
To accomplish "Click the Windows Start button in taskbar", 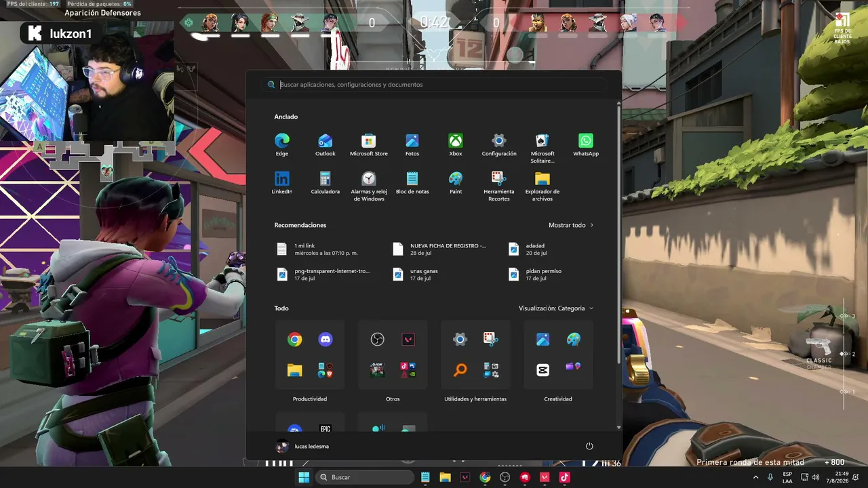I will [x=304, y=477].
